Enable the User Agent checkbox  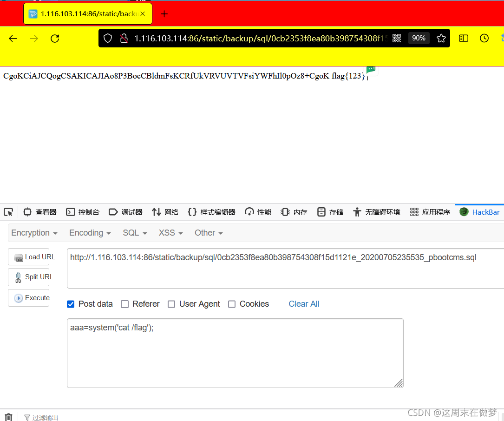(172, 304)
